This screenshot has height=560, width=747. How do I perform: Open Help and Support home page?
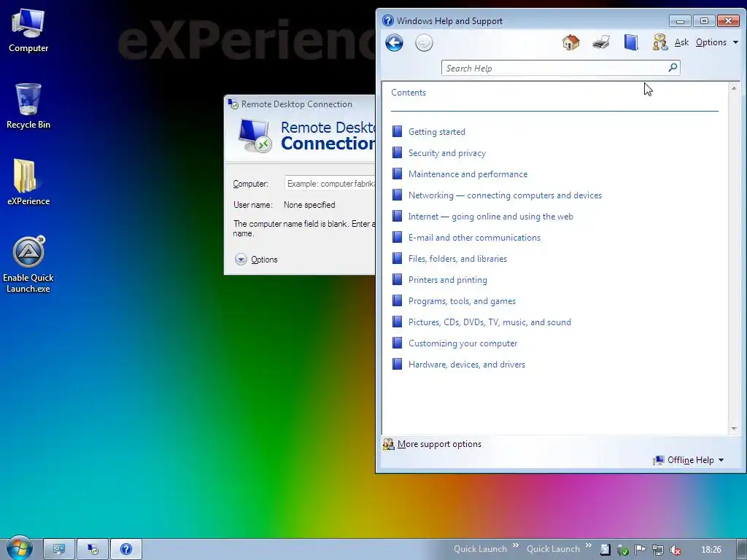pyautogui.click(x=570, y=42)
